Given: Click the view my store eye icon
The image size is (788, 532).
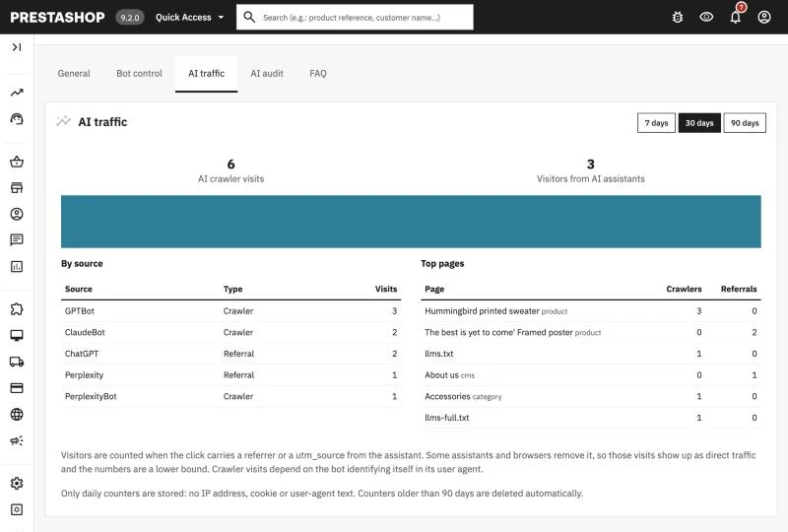Looking at the screenshot, I should click(x=706, y=17).
